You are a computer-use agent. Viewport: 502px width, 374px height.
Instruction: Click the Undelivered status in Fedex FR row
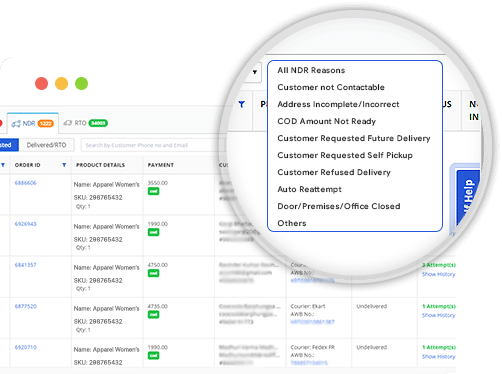372,347
